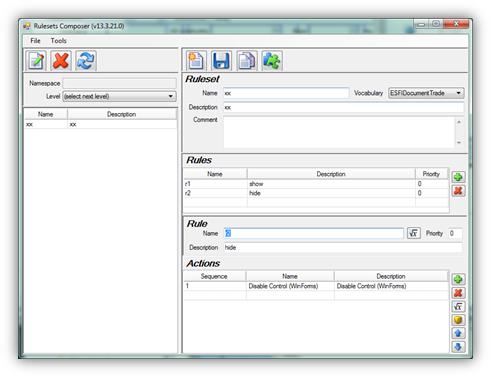Click priority 0 cell for rule r2
This screenshot has width=491, height=377.
[x=432, y=193]
